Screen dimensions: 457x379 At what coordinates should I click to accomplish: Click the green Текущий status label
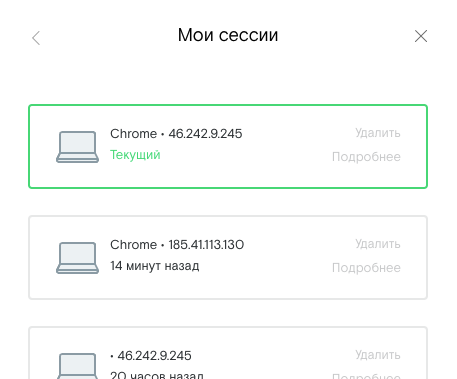pyautogui.click(x=135, y=155)
